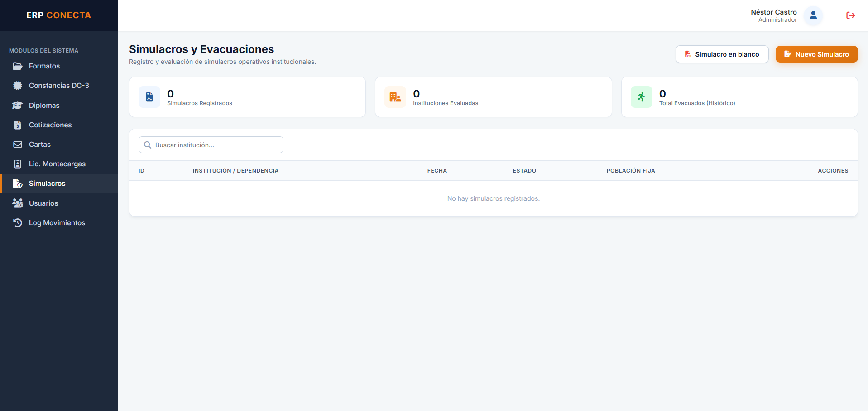This screenshot has height=411, width=868.
Task: Click the red logout icon
Action: 850,15
